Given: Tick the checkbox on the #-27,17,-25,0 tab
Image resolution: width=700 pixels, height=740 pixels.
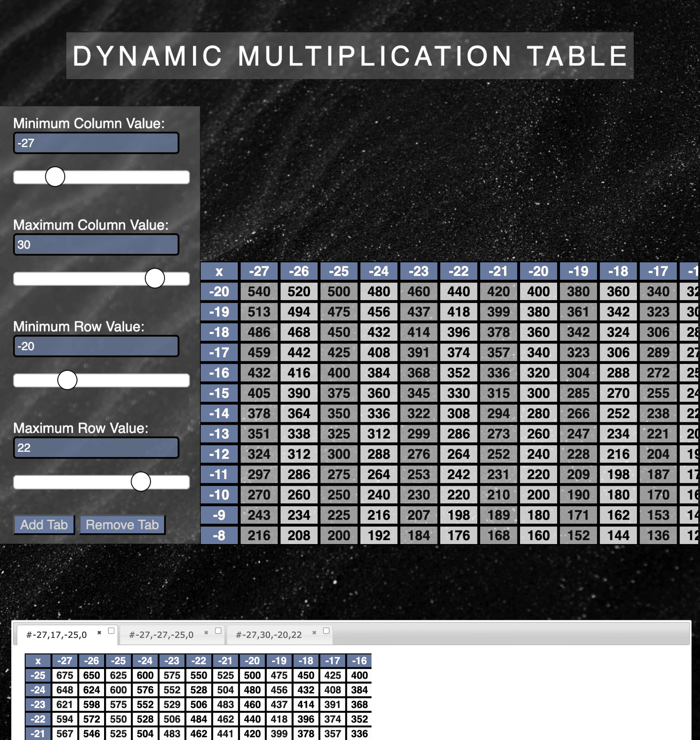Looking at the screenshot, I should click(x=111, y=631).
